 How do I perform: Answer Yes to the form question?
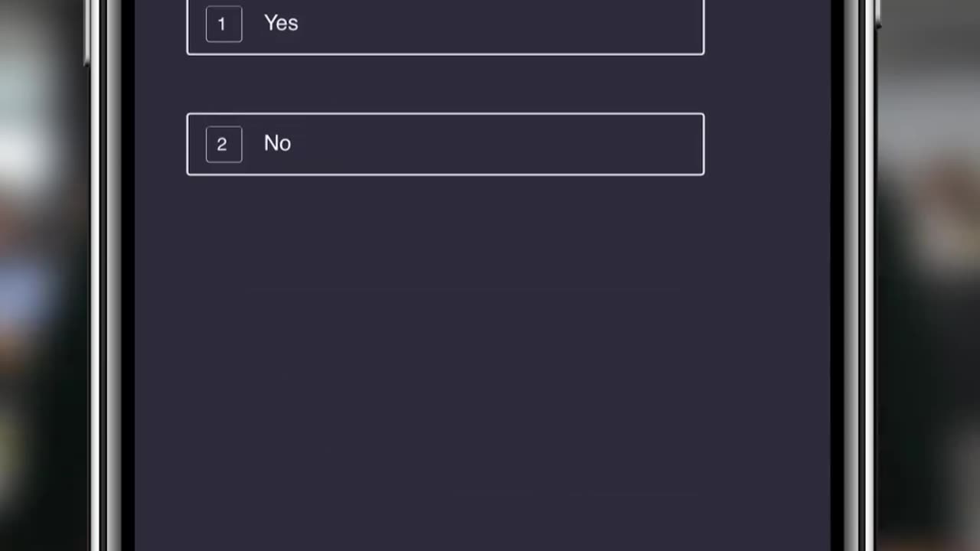pos(445,25)
